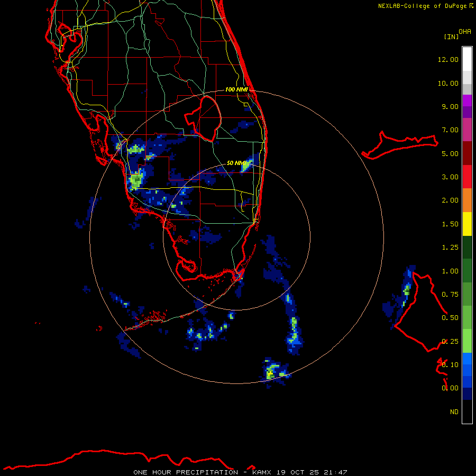Select the 1.50 legend value
Image resolution: width=476 pixels, height=476 pixels.
(450, 224)
